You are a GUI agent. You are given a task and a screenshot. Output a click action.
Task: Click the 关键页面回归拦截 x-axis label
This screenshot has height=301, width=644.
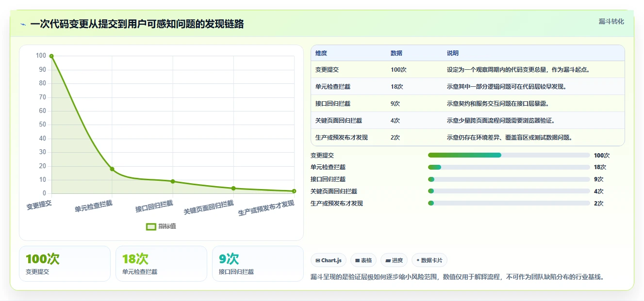(208, 208)
